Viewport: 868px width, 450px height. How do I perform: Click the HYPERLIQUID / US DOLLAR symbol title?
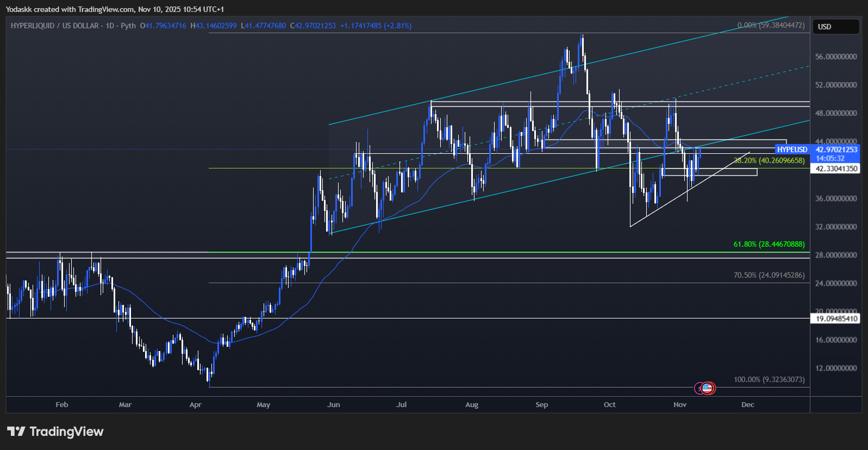tap(54, 26)
